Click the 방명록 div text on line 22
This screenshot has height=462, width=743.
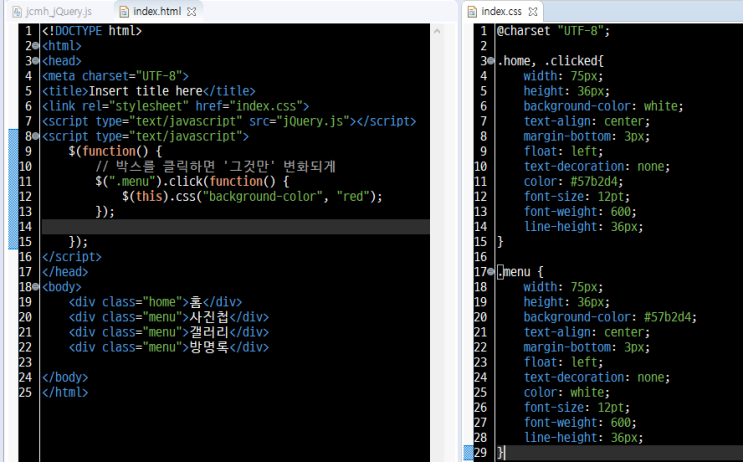[209, 347]
